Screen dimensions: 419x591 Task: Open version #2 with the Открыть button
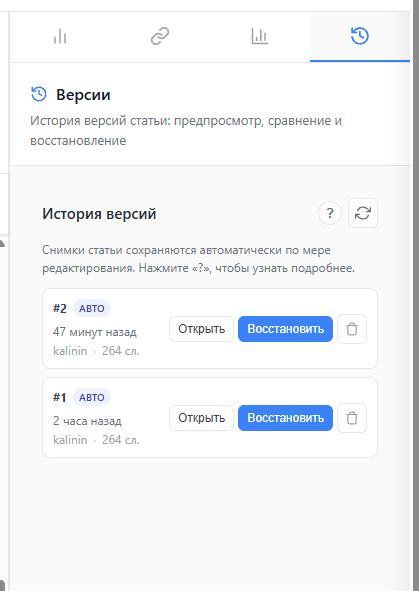tap(202, 329)
